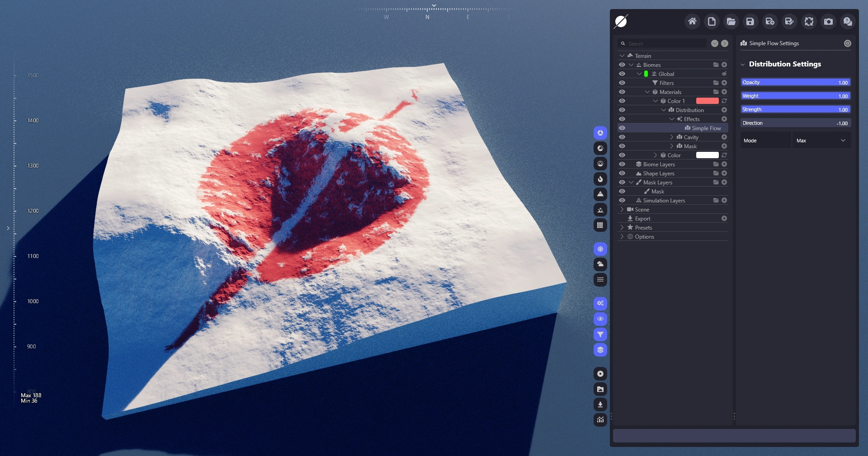Hide the Simple Flow effect via eye icon
The image size is (868, 456).
[x=622, y=128]
